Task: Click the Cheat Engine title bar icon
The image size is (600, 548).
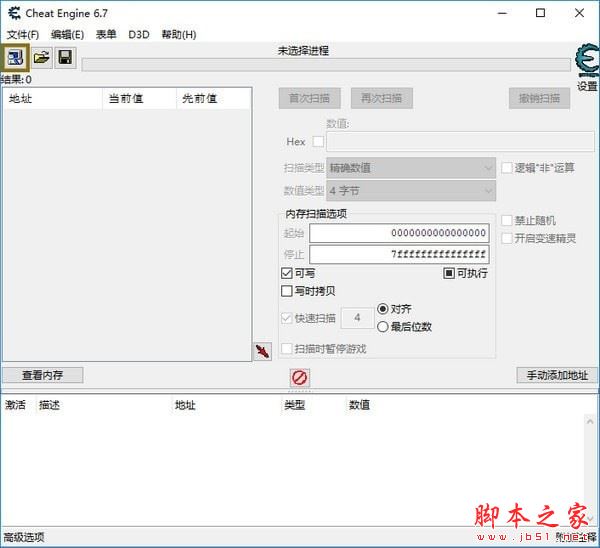Action: point(15,13)
